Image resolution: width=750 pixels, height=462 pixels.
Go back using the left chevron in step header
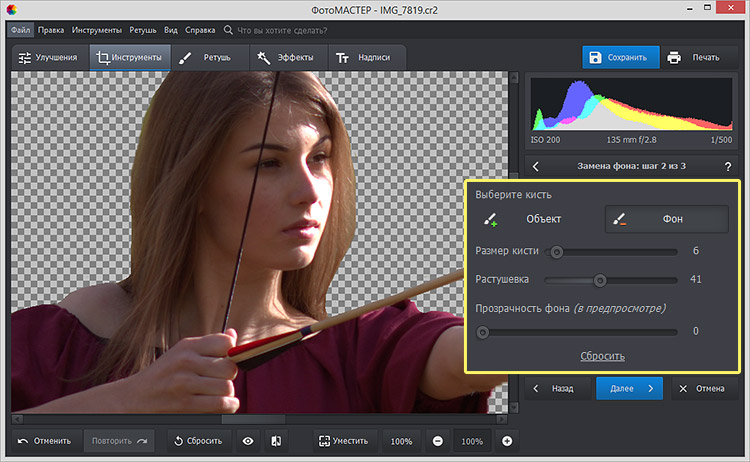click(536, 166)
